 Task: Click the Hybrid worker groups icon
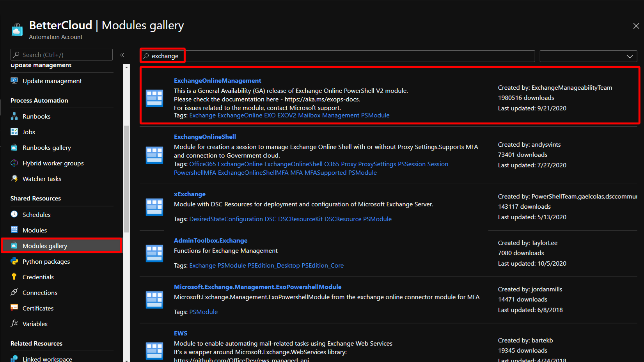14,163
